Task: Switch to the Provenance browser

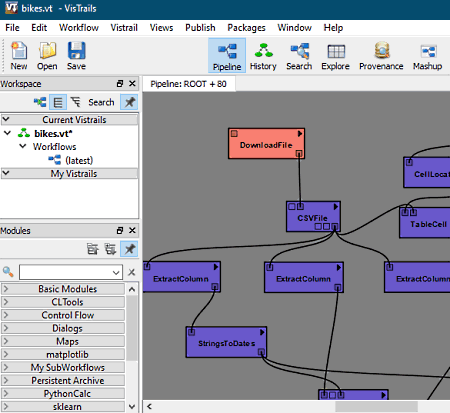Action: click(381, 56)
